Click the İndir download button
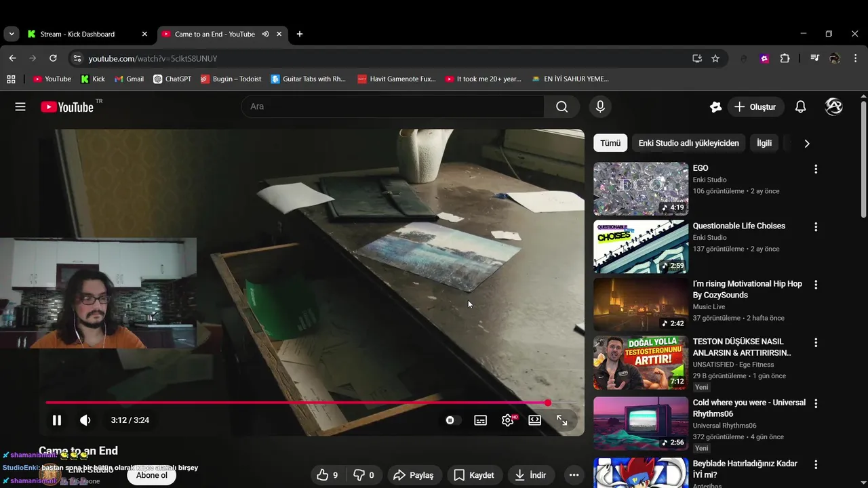 pyautogui.click(x=531, y=475)
